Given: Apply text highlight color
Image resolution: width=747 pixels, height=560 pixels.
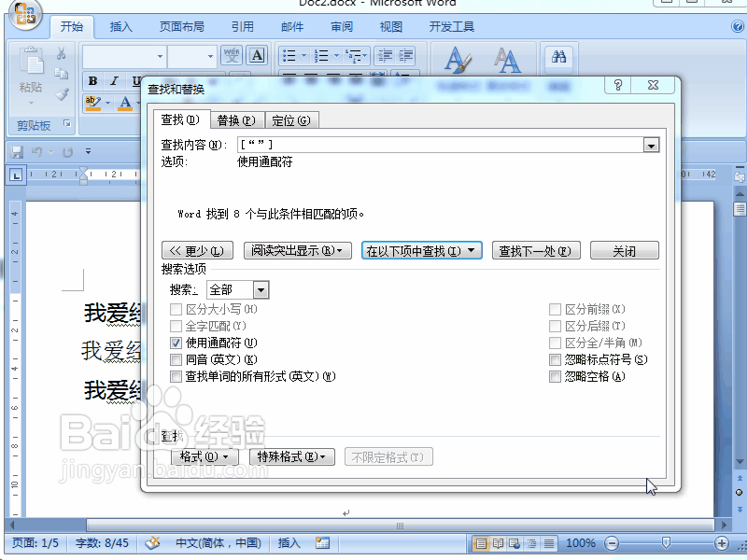Looking at the screenshot, I should pyautogui.click(x=92, y=103).
